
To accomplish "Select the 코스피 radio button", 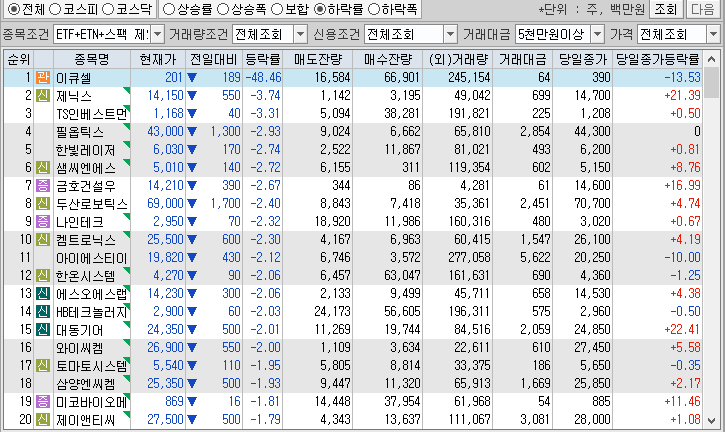I will point(55,9).
